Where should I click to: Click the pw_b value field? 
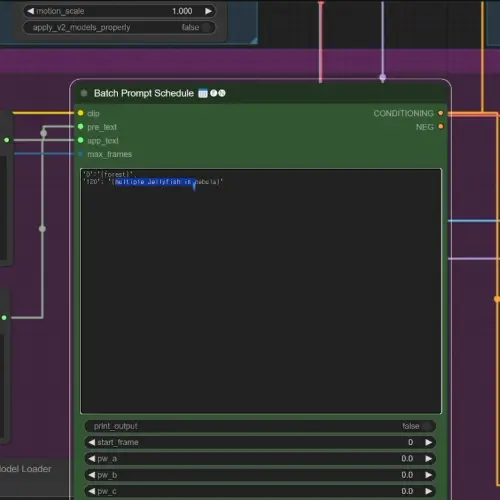(x=260, y=475)
